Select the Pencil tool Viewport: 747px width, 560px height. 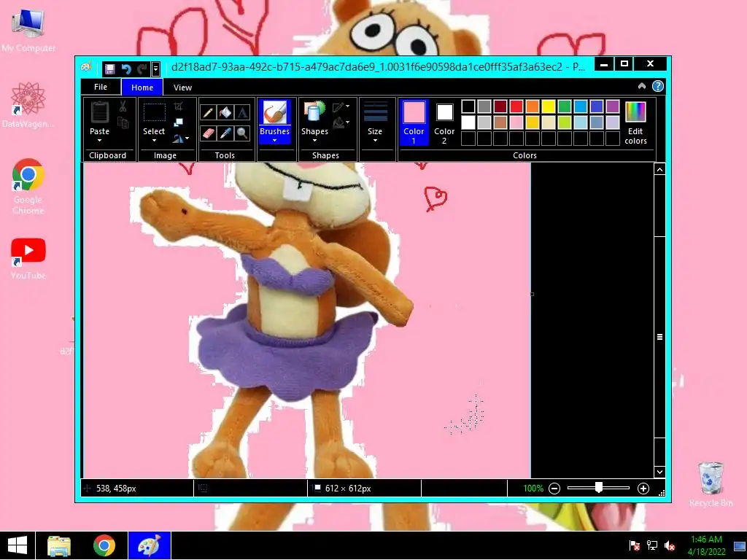(208, 112)
